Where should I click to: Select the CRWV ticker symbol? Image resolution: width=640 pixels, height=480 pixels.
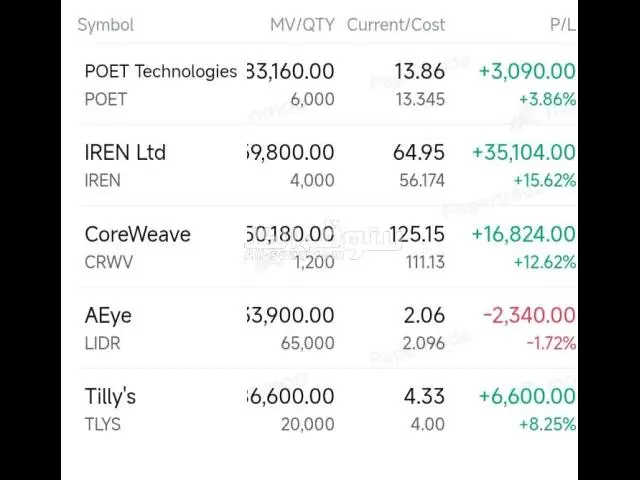pos(109,262)
